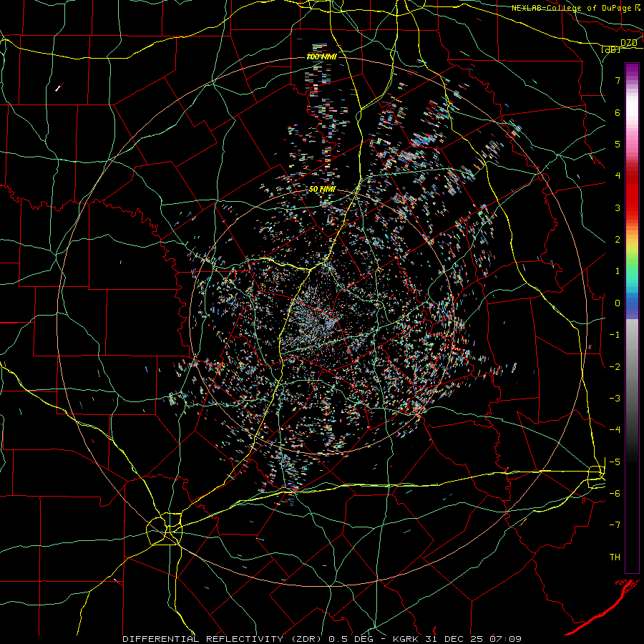Click the 6 value on the scale
Screen dimensions: 644x644
tap(618, 112)
